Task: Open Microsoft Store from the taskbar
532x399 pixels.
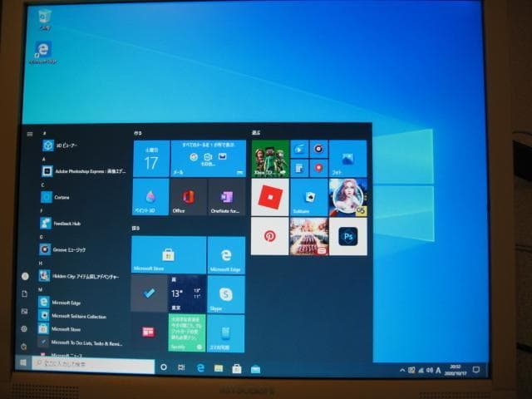Action: tap(236, 369)
